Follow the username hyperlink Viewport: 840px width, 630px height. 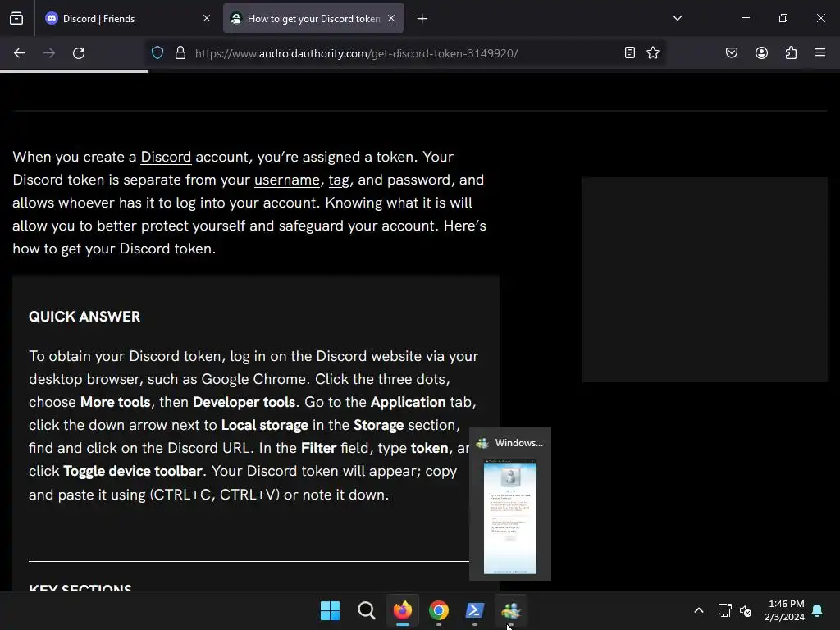click(286, 180)
